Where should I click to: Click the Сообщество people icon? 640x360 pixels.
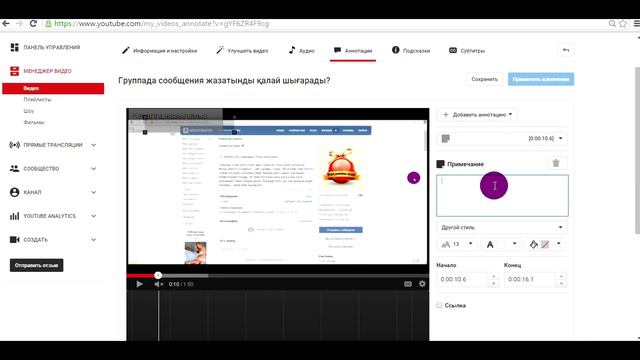[x=15, y=169]
